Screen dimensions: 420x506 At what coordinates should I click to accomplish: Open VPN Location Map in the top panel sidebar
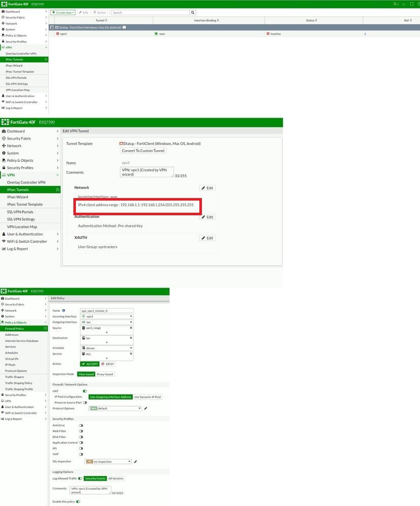pos(17,90)
